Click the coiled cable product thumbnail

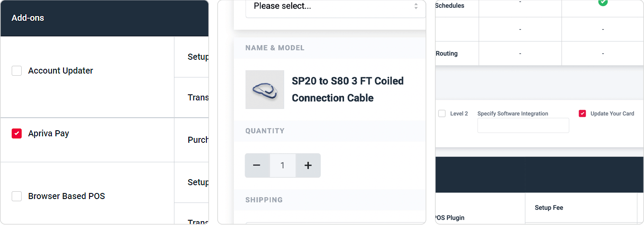[265, 90]
